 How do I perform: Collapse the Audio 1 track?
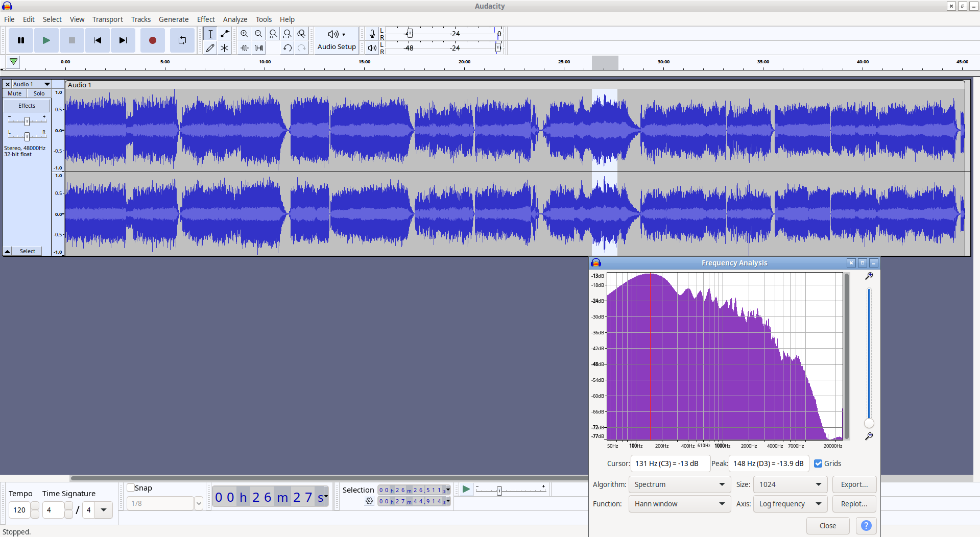pyautogui.click(x=8, y=251)
